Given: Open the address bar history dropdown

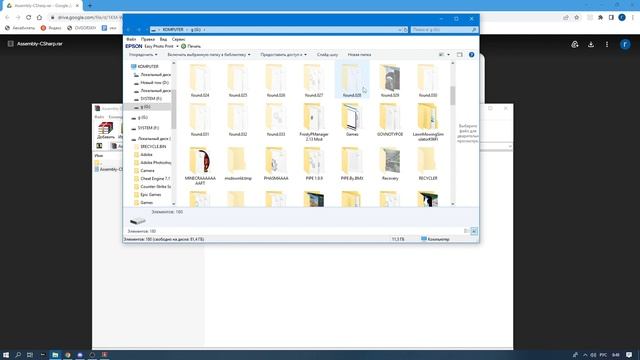Looking at the screenshot, I should [x=399, y=30].
